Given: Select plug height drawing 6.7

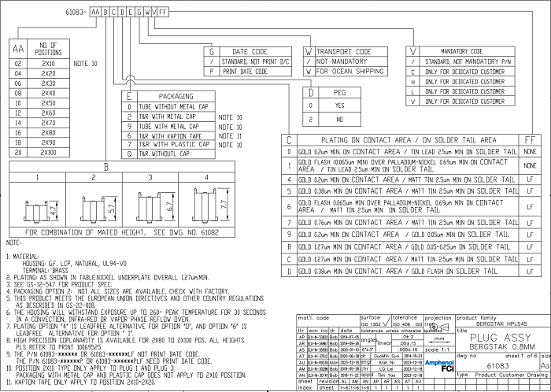Looking at the screenshot, I should [156, 207].
